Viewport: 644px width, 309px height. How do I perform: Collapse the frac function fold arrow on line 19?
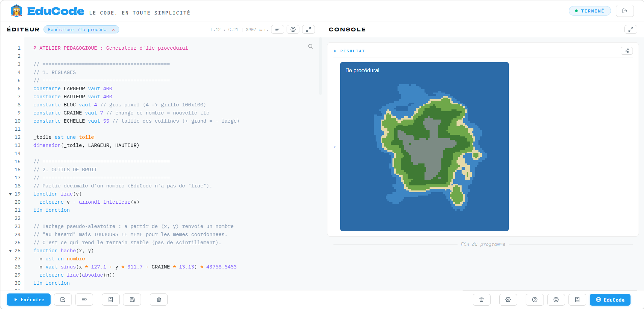[10, 194]
